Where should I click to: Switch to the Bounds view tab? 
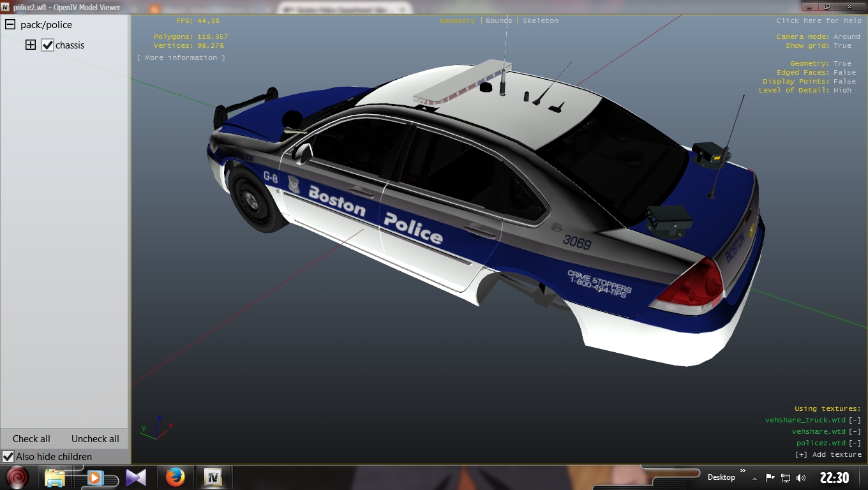(498, 20)
